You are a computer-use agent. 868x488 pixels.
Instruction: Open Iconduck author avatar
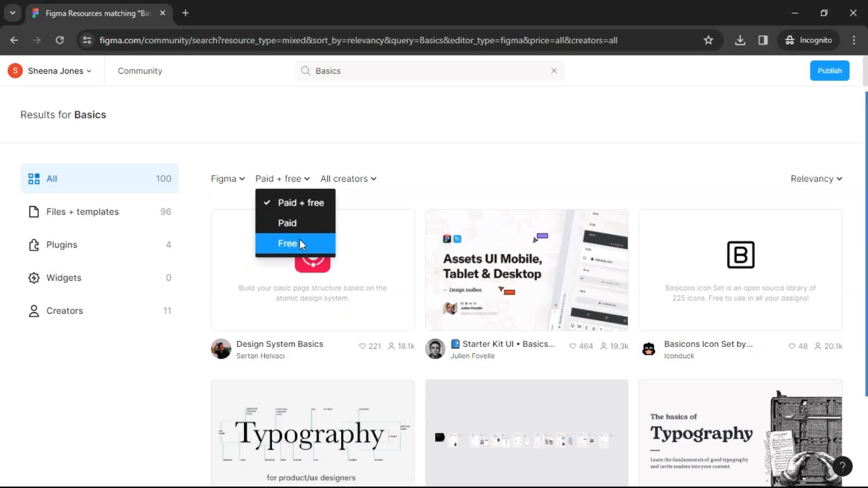[649, 349]
